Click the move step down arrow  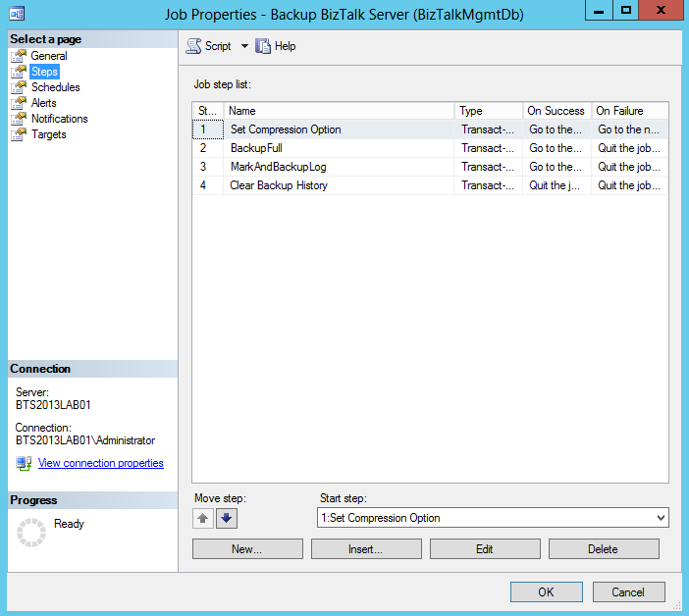point(227,519)
